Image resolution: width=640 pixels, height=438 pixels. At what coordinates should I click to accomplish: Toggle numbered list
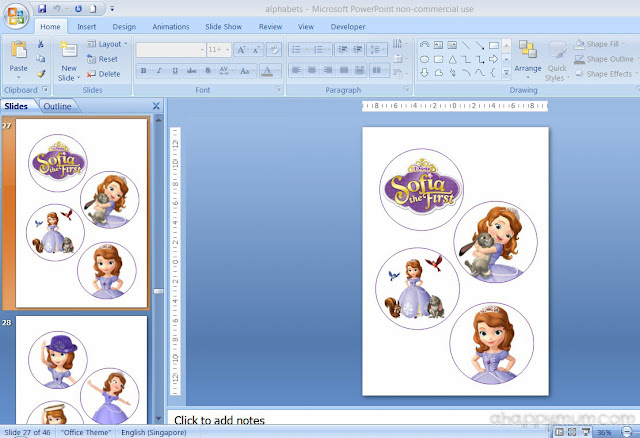(318, 50)
